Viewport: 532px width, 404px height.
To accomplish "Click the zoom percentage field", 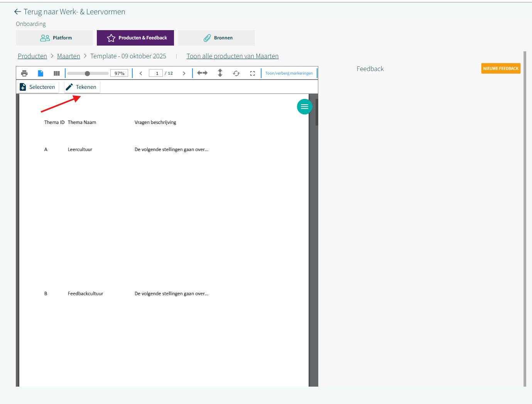I will [119, 73].
